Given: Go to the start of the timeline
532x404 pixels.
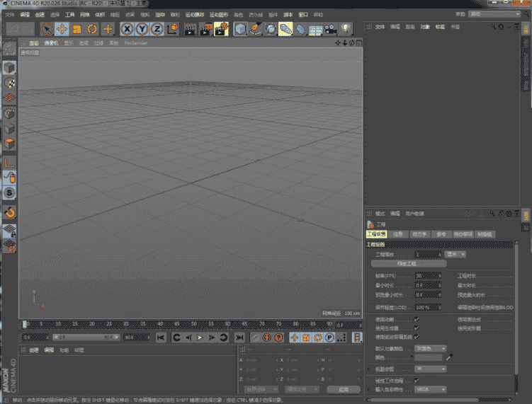Looking at the screenshot, I should 161,337.
